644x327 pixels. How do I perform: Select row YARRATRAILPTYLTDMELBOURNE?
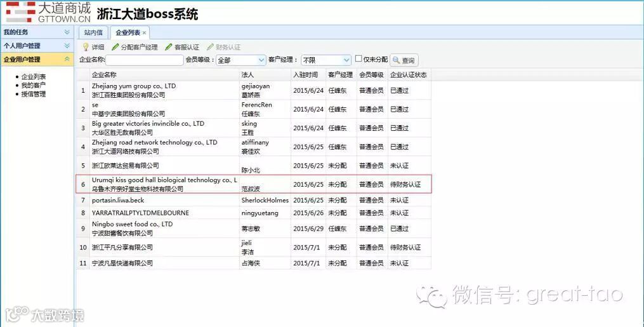coord(254,213)
